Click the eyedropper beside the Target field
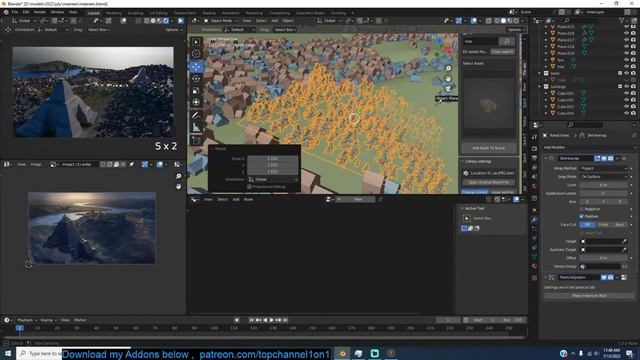The image size is (640, 360). click(624, 242)
